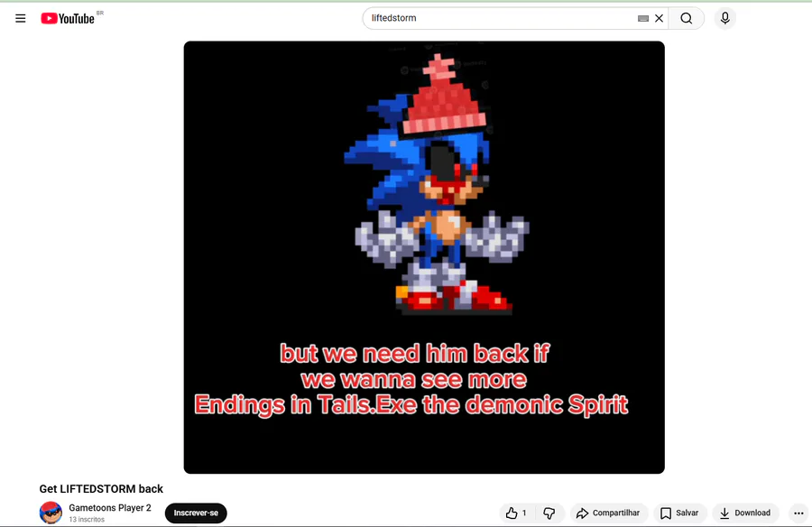This screenshot has height=527, width=812.
Task: Click the video title Get LIFTEDSTORM back
Action: click(x=101, y=489)
